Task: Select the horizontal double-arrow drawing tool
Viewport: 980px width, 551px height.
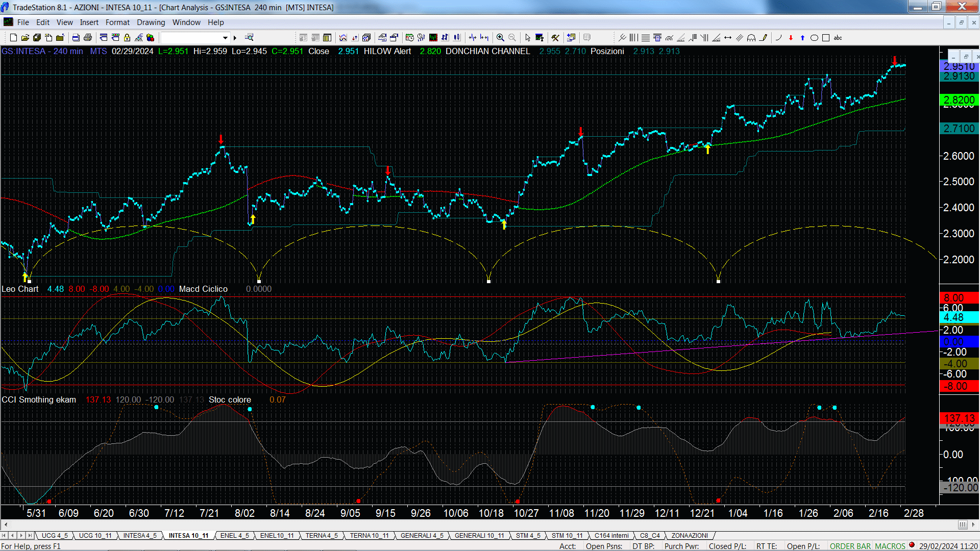Action: (728, 38)
